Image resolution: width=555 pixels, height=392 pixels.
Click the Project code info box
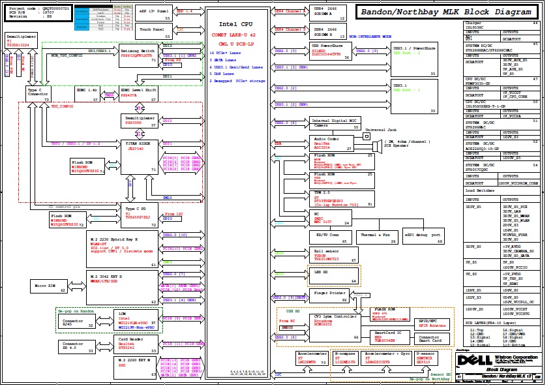[x=38, y=12]
